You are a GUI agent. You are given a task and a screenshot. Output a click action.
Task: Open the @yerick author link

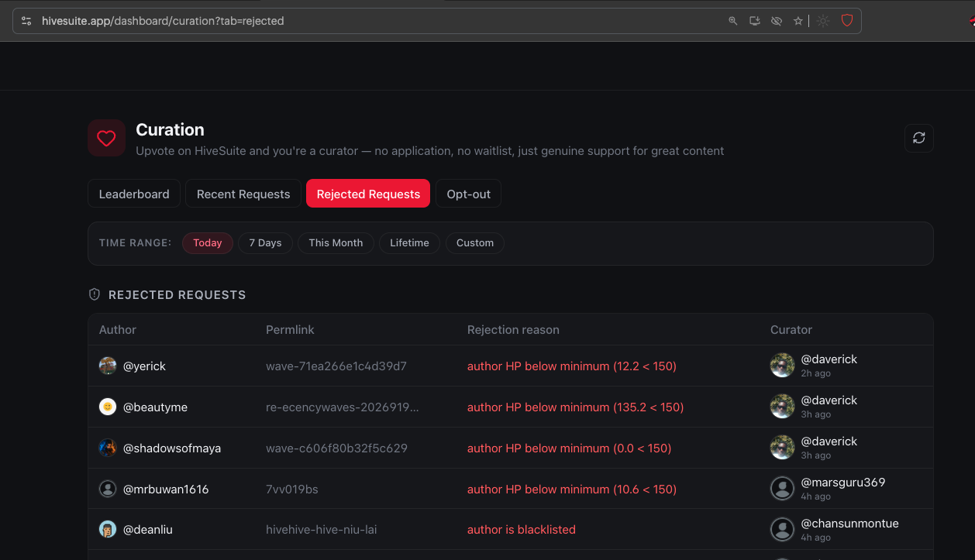(144, 366)
